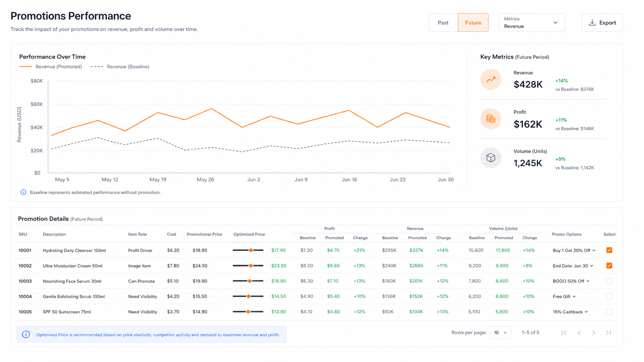Screen dimensions: 644x362
Task: Click the SKU column header
Action: coord(23,234)
